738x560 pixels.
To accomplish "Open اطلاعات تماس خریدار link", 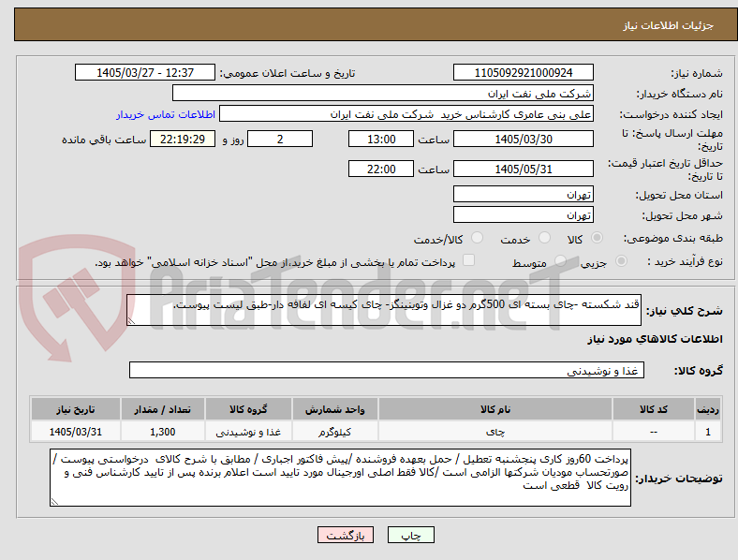I will pos(166,114).
